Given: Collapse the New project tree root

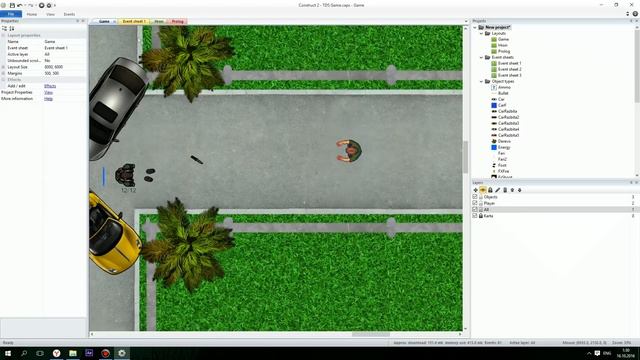Looking at the screenshot, I should click(475, 27).
